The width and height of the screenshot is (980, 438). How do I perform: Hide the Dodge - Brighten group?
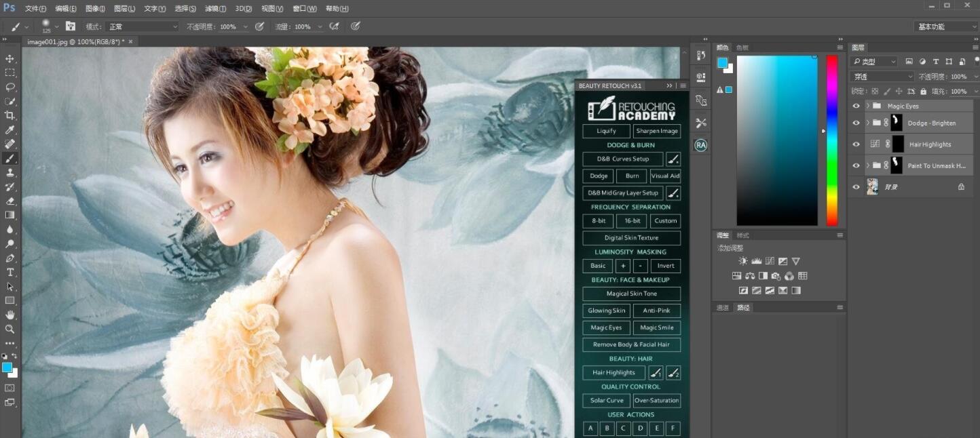coord(856,123)
